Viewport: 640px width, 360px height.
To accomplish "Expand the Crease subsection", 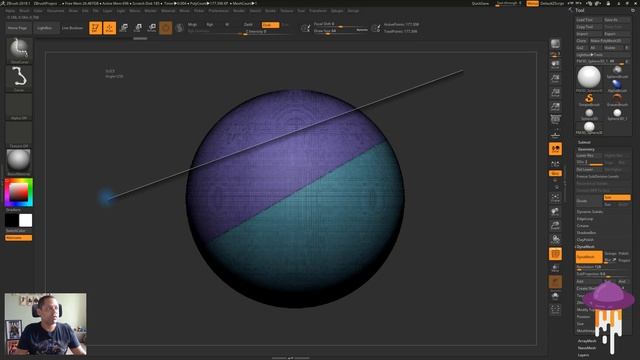I will click(x=582, y=226).
